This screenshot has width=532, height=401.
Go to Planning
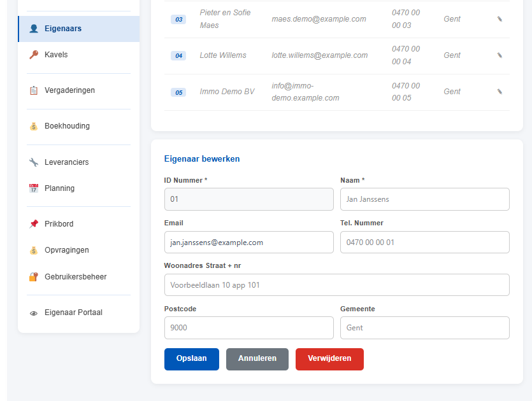(x=79, y=188)
